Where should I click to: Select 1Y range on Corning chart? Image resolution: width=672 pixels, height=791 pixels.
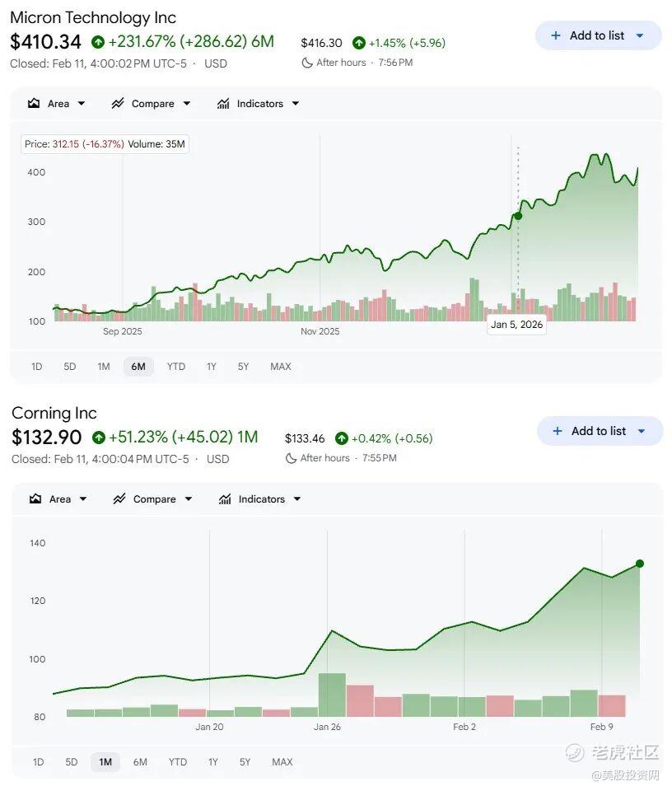click(x=212, y=762)
